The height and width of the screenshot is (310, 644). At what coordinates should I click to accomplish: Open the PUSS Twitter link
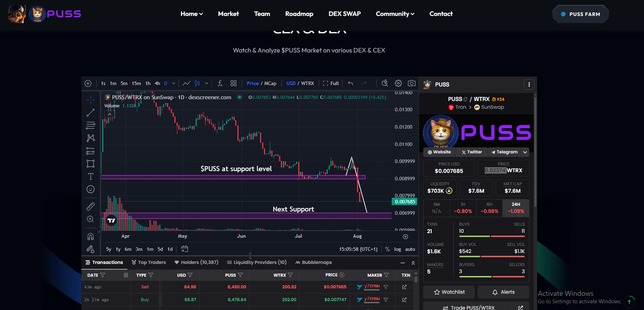point(472,152)
